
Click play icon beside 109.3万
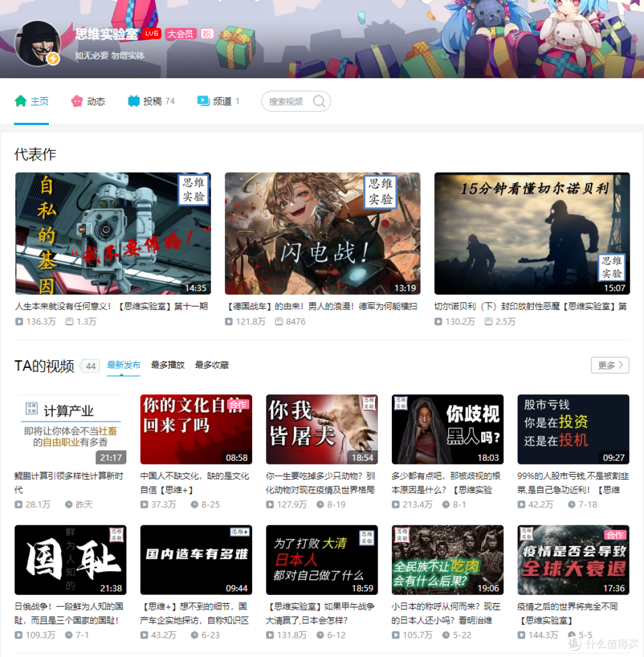pos(19,635)
